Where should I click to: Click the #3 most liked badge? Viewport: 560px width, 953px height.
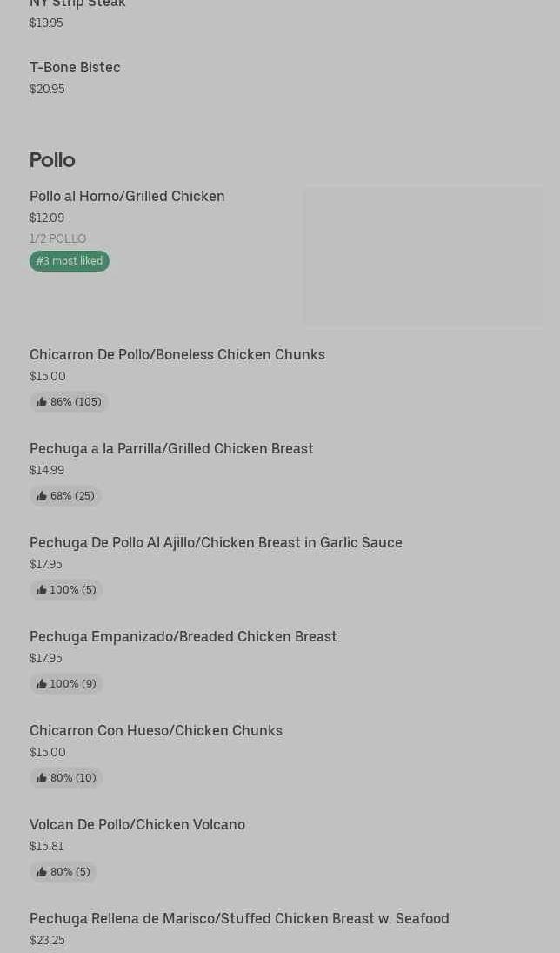(x=70, y=261)
